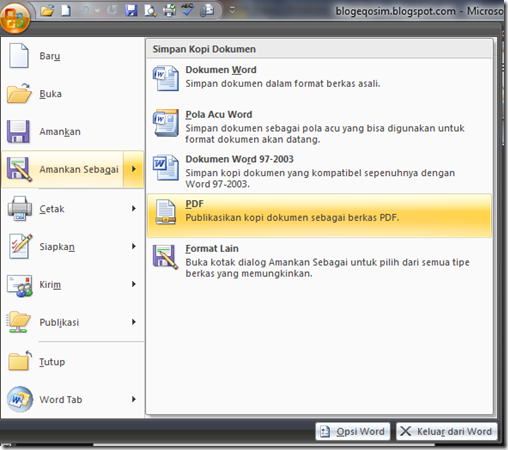The height and width of the screenshot is (450, 508).
Task: Select the Baru menu item
Action: [x=72, y=56]
